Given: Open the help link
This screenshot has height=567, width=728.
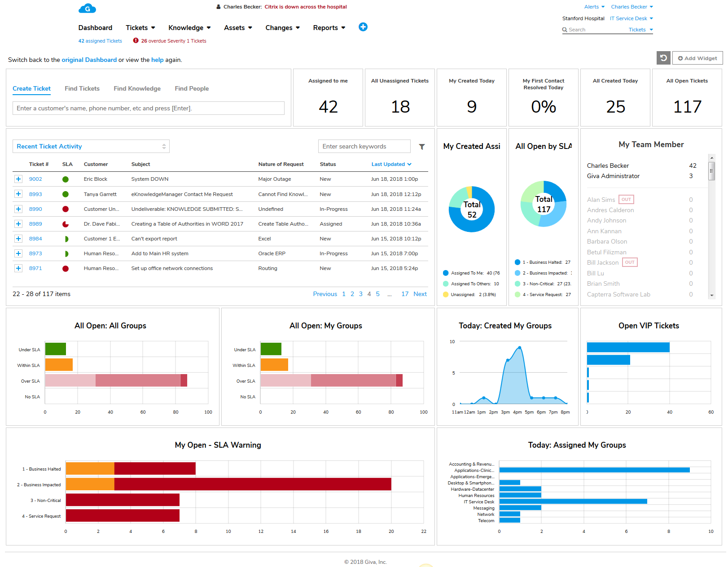Looking at the screenshot, I should 158,60.
